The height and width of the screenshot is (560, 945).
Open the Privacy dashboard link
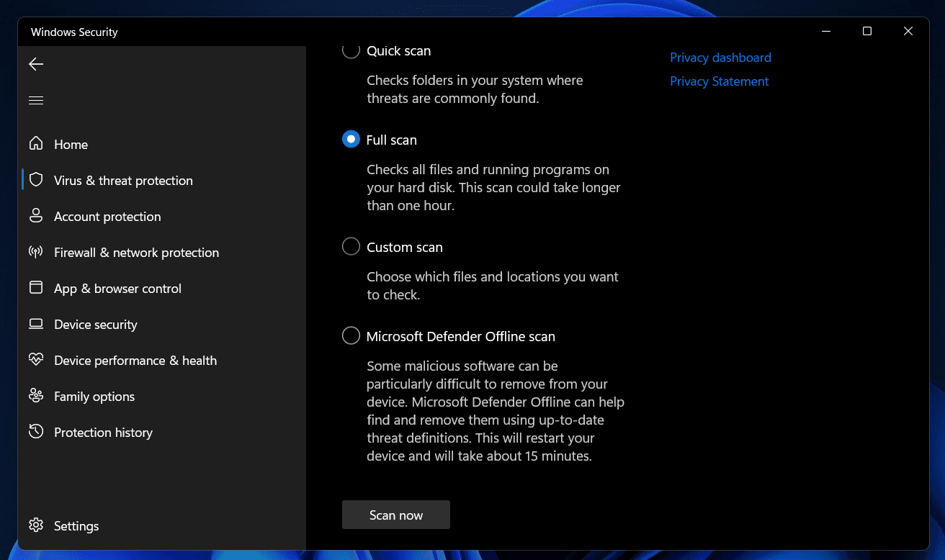720,58
